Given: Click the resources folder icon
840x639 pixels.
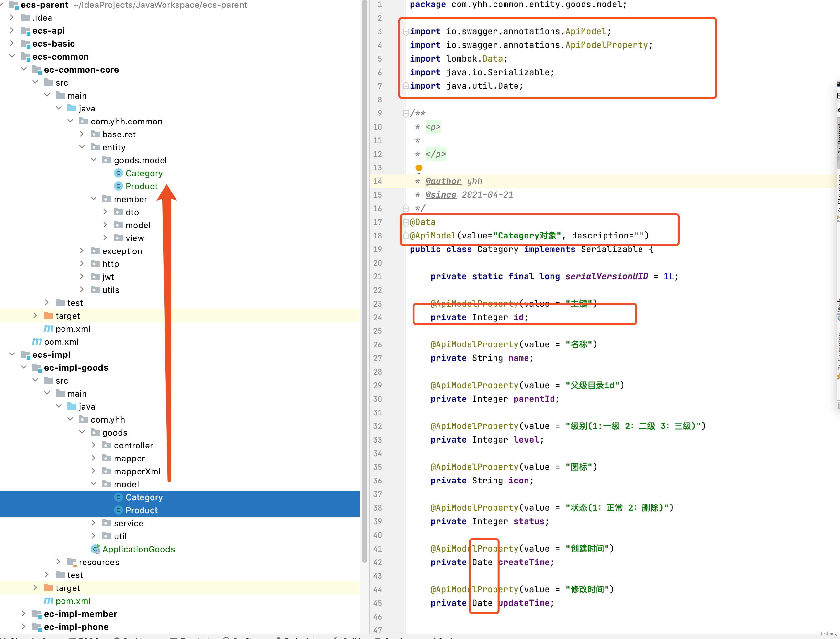Looking at the screenshot, I should coord(72,562).
